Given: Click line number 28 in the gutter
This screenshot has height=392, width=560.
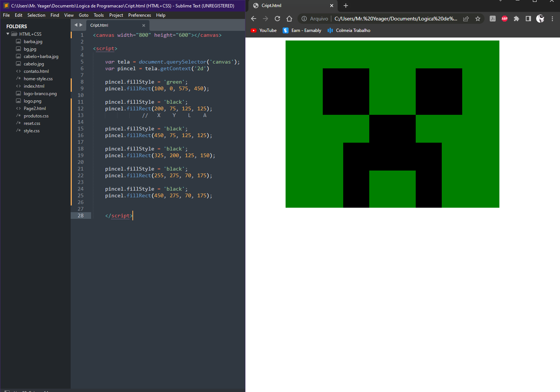Looking at the screenshot, I should tap(81, 216).
